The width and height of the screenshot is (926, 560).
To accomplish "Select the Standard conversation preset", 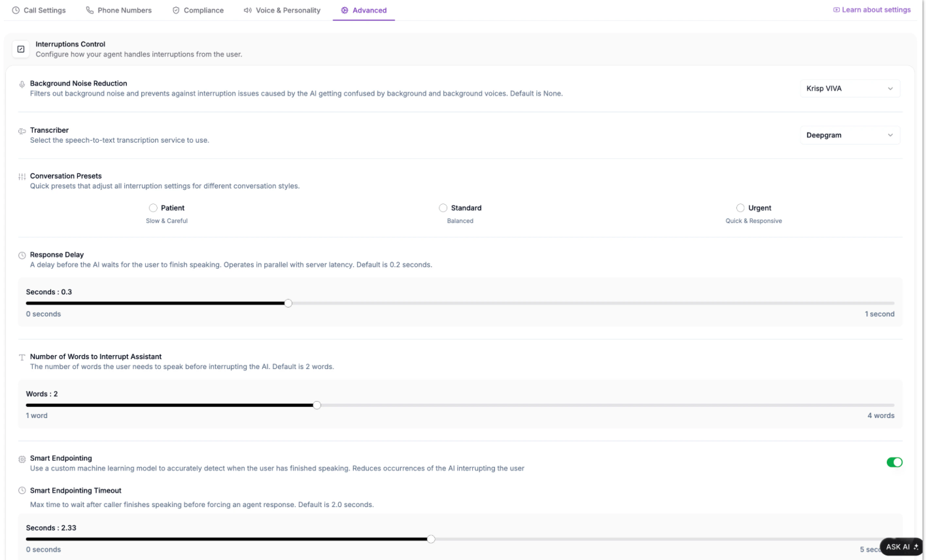I will pos(443,208).
